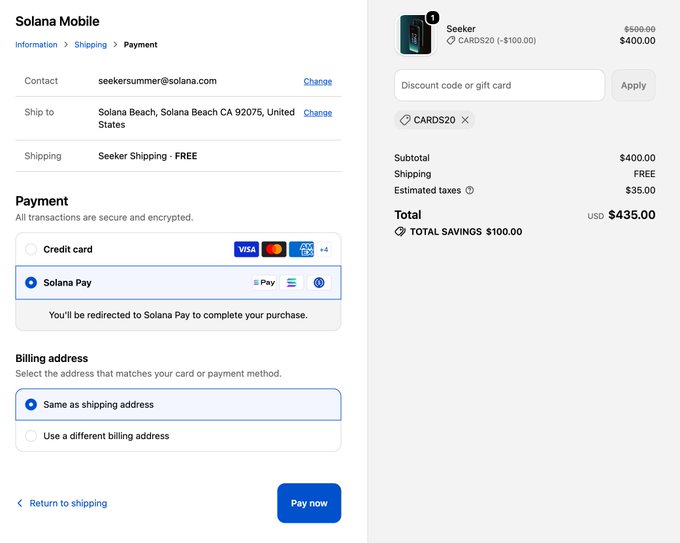Show the +4 more card types badge

coord(324,249)
